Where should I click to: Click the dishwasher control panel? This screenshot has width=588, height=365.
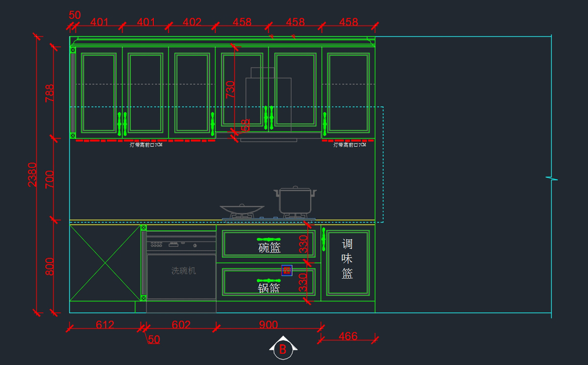[x=181, y=244]
